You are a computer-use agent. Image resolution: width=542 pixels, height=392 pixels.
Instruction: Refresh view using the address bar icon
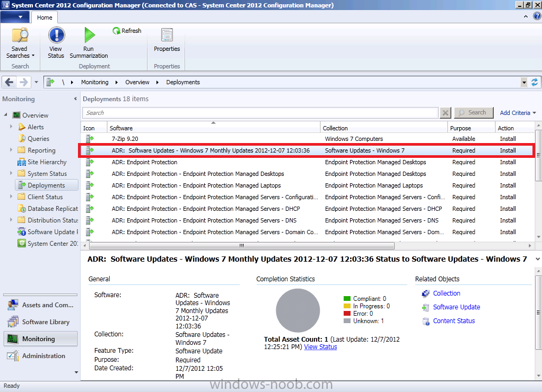535,82
